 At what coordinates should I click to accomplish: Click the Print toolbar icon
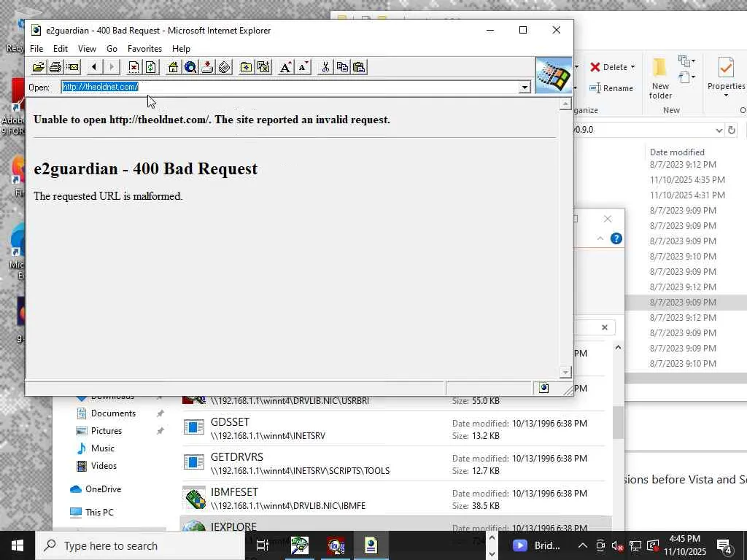pyautogui.click(x=55, y=67)
